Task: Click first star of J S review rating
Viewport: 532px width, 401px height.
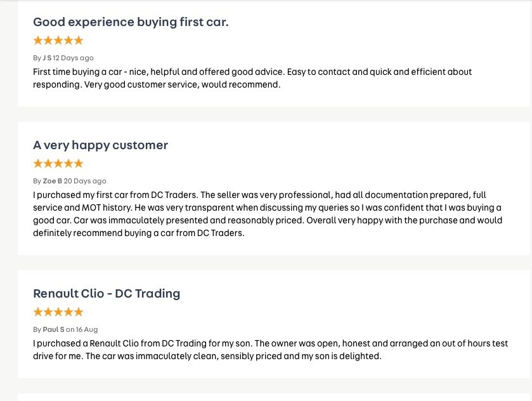Action: 38,41
